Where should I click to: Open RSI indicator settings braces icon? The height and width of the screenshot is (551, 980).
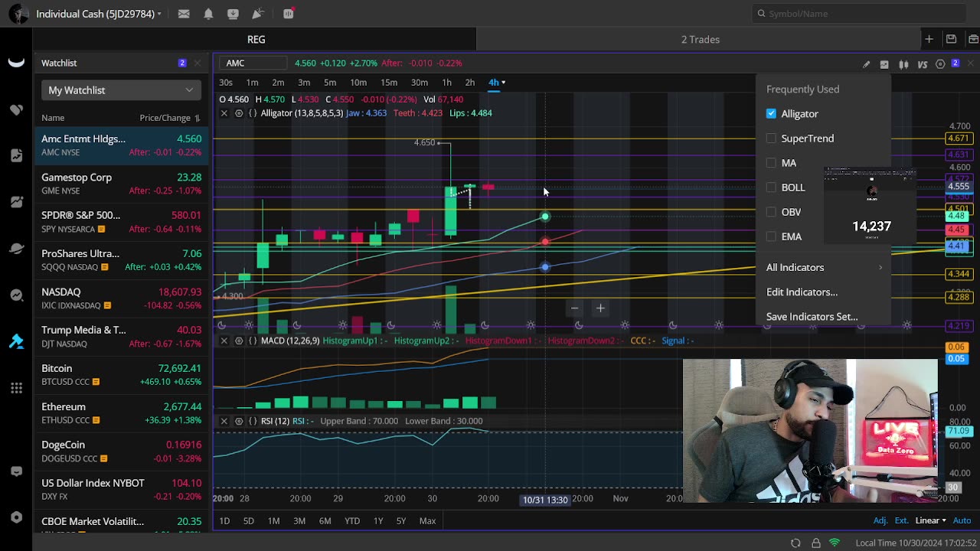click(x=253, y=421)
